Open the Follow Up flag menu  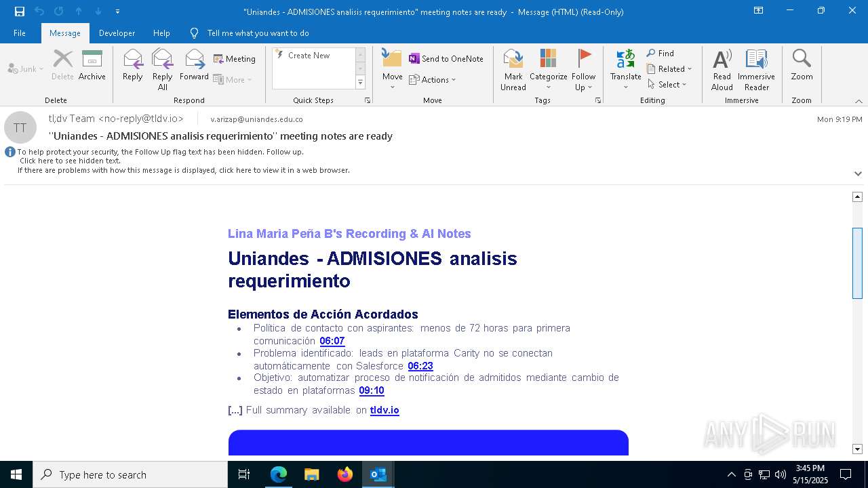583,70
